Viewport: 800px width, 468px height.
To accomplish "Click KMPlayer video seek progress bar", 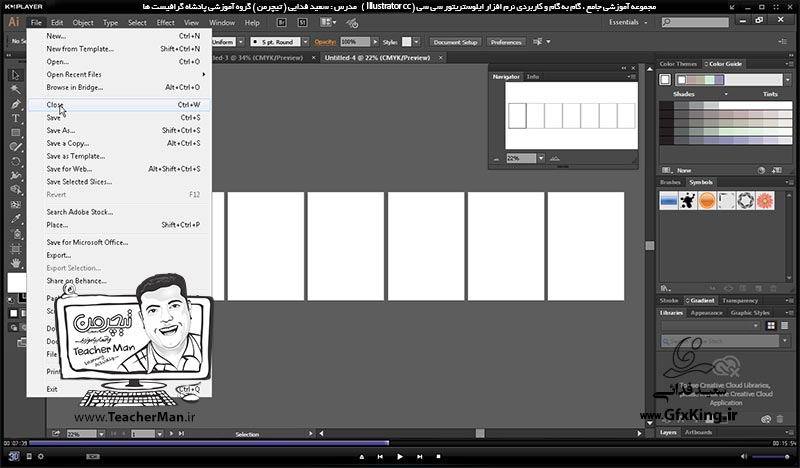I will coord(400,443).
